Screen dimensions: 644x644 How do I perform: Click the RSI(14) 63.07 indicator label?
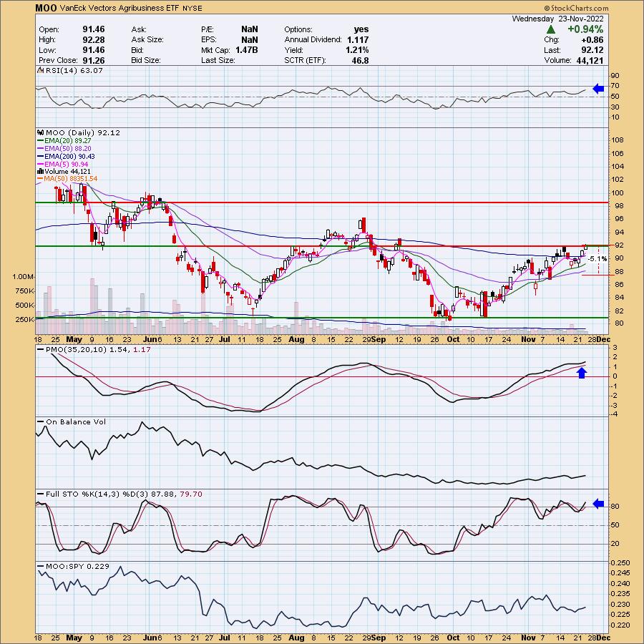click(x=74, y=70)
